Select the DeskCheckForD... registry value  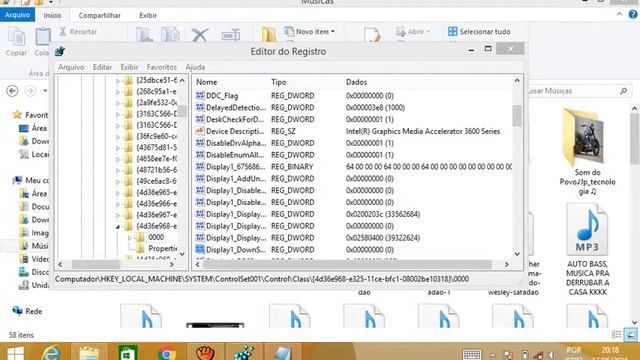235,119
